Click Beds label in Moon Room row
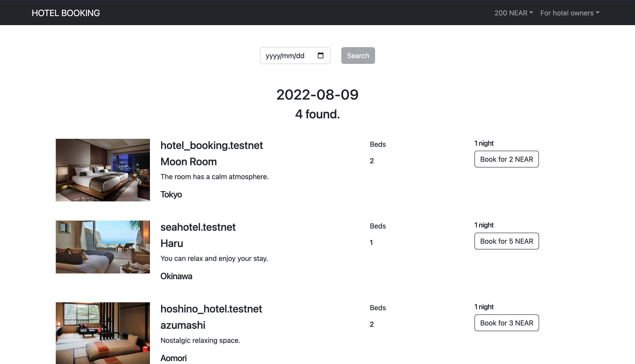635x364 pixels. click(x=378, y=144)
